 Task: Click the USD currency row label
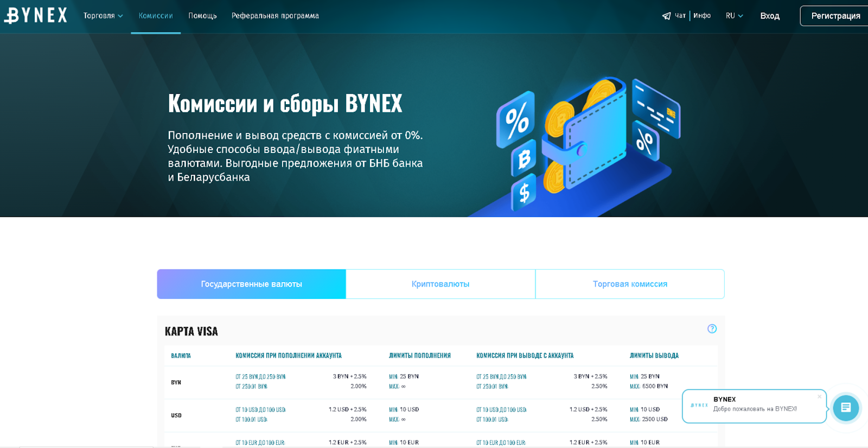coord(176,415)
